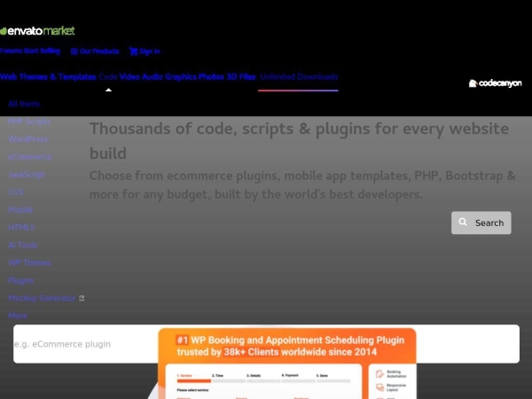Click the Sign In link
This screenshot has width=532, height=399.
tap(150, 51)
